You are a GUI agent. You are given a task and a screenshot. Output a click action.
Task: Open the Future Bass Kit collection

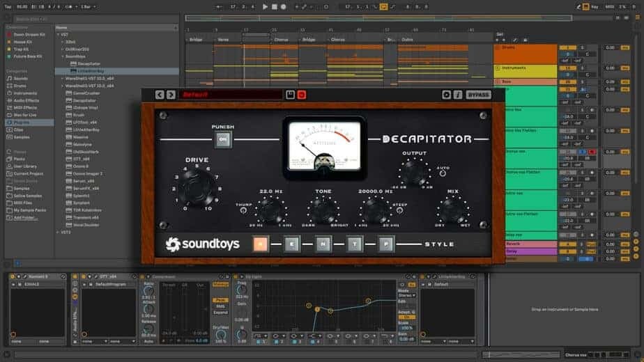coord(27,56)
